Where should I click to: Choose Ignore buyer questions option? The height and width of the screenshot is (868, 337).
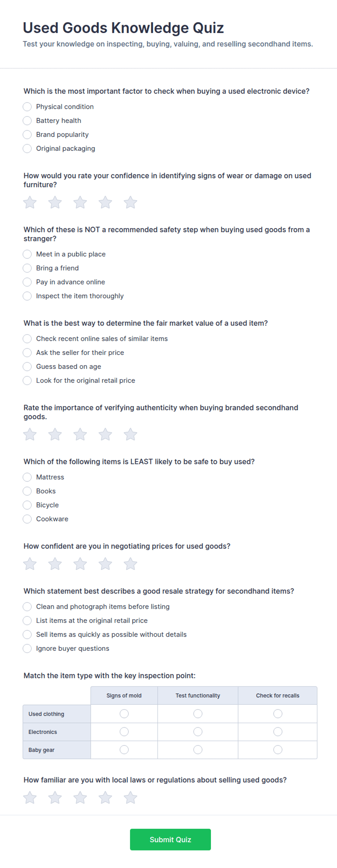coord(27,648)
